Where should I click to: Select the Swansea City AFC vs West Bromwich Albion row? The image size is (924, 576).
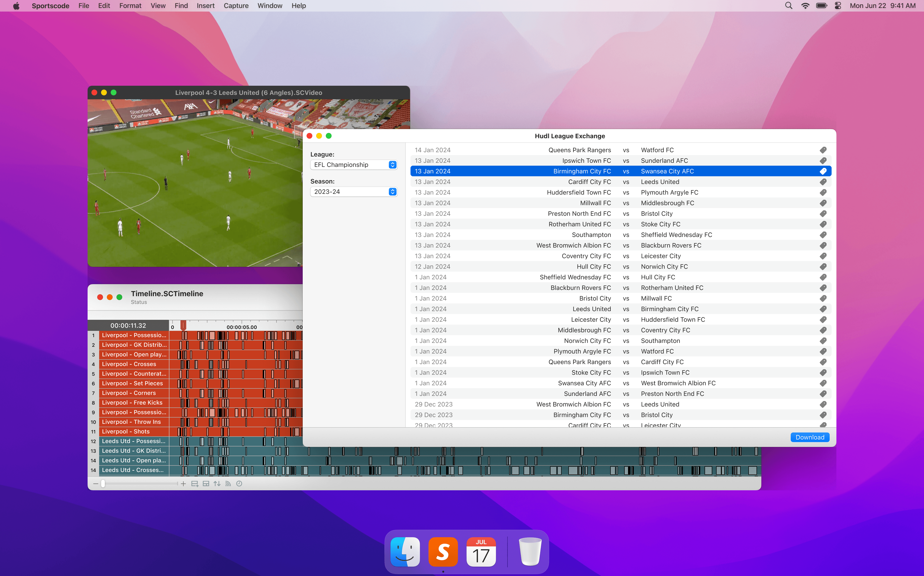click(621, 383)
